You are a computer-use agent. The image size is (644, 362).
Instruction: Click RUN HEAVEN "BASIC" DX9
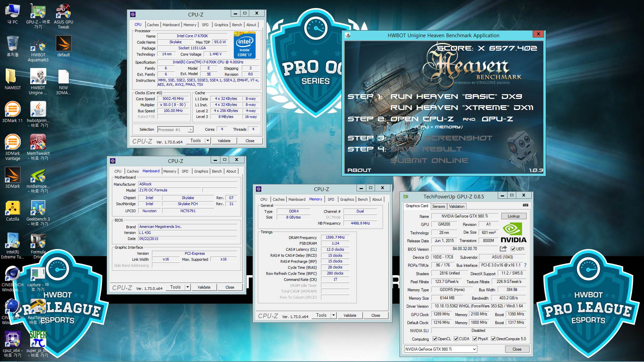[x=456, y=97]
